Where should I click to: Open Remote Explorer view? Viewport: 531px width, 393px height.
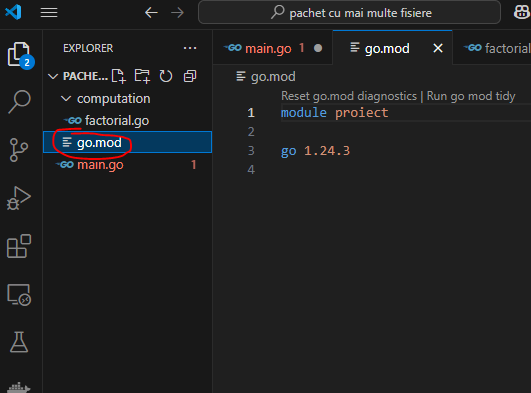19,294
